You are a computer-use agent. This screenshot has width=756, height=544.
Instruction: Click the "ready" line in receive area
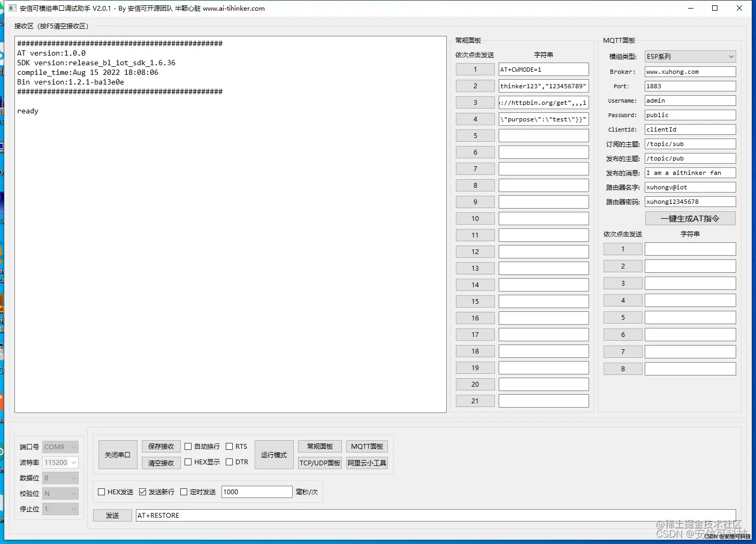[28, 111]
